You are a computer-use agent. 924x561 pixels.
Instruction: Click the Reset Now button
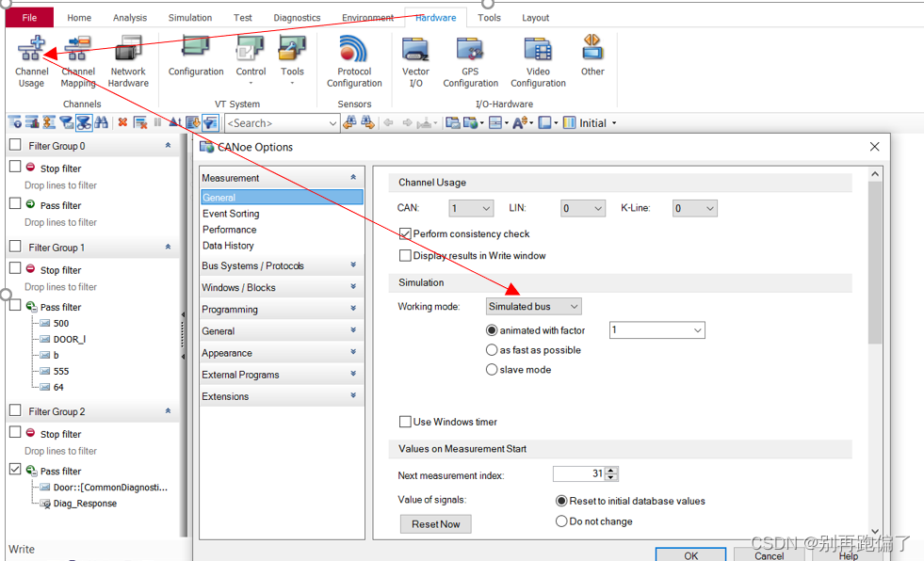pos(435,524)
